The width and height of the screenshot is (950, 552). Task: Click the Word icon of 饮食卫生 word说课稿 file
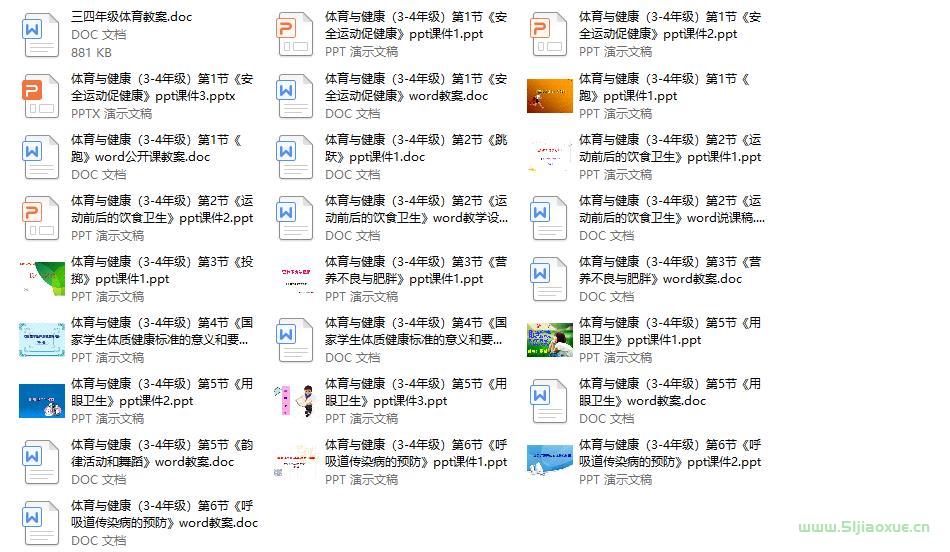[x=550, y=218]
